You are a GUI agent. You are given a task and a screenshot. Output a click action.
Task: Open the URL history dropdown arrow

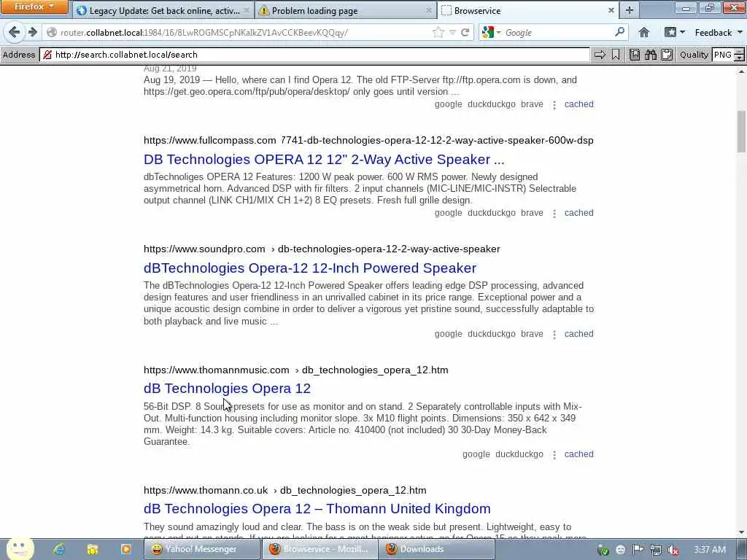tap(452, 32)
